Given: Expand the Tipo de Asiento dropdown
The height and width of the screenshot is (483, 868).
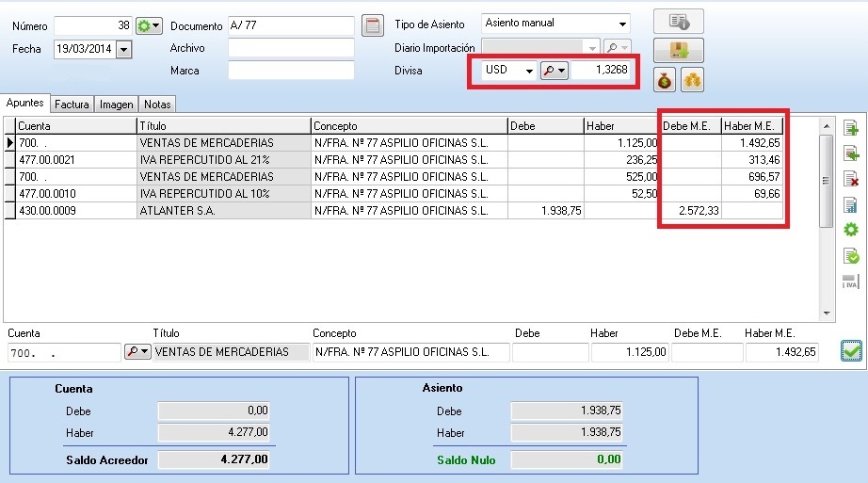Looking at the screenshot, I should pyautogui.click(x=621, y=24).
